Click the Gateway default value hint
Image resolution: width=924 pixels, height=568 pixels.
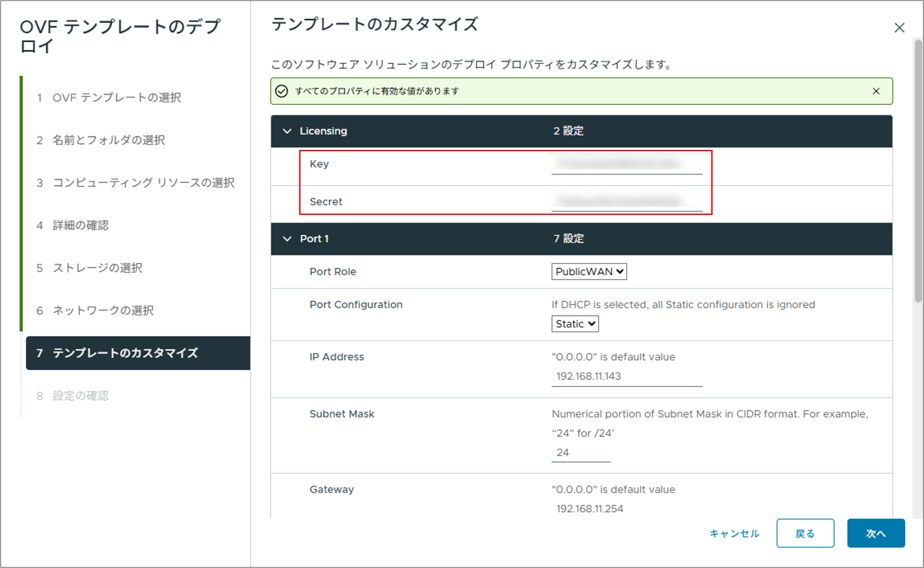tap(613, 490)
